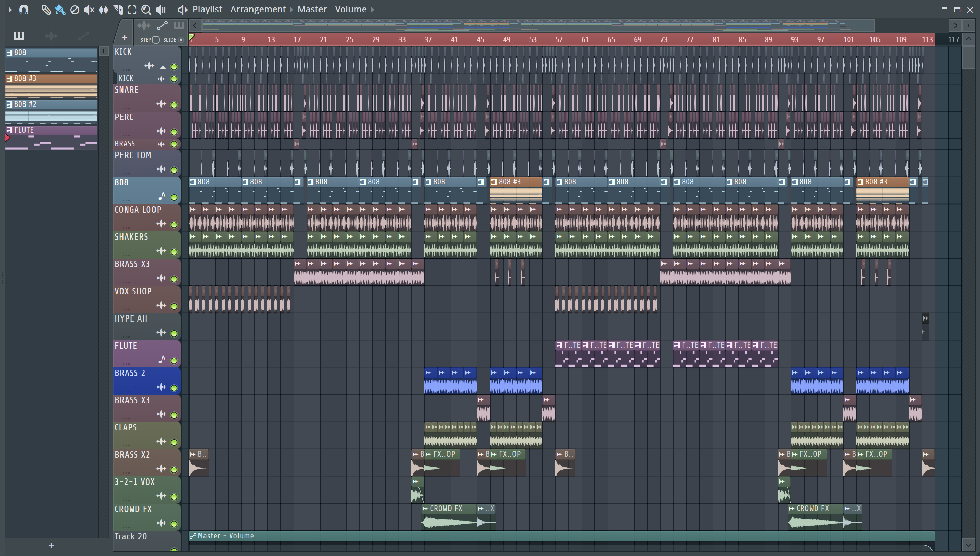Select the Slip tool
Image resolution: width=980 pixels, height=556 pixels.
click(103, 10)
